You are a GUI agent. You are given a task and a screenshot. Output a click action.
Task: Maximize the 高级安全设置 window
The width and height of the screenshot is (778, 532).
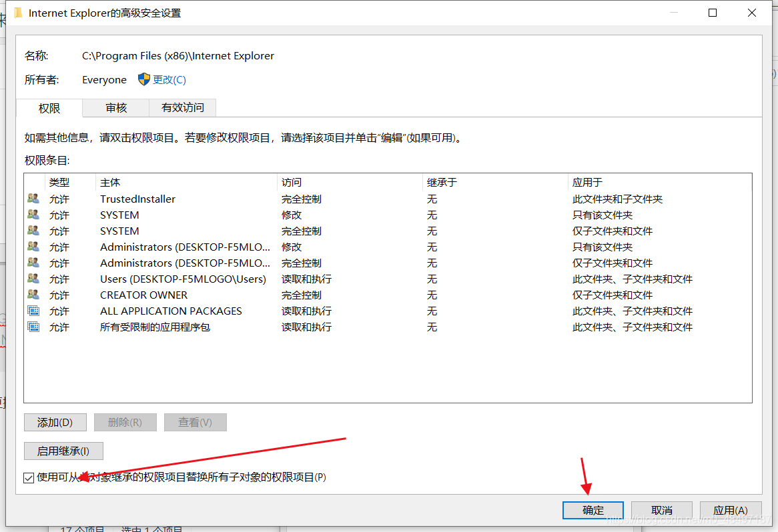[713, 13]
